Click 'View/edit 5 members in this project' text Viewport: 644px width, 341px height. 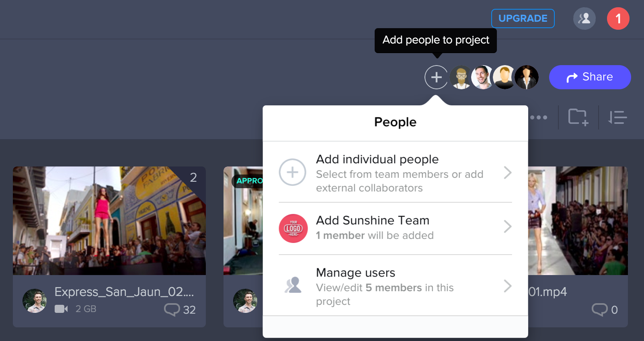[385, 294]
